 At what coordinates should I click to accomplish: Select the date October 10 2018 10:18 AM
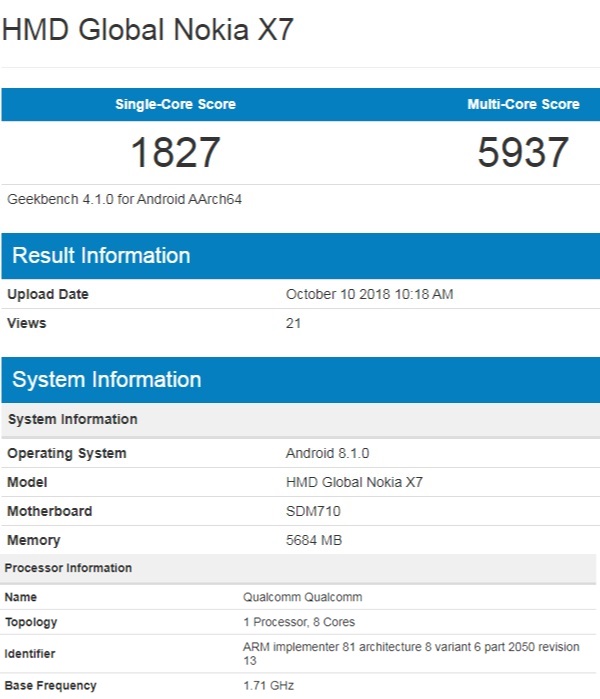coord(370,294)
